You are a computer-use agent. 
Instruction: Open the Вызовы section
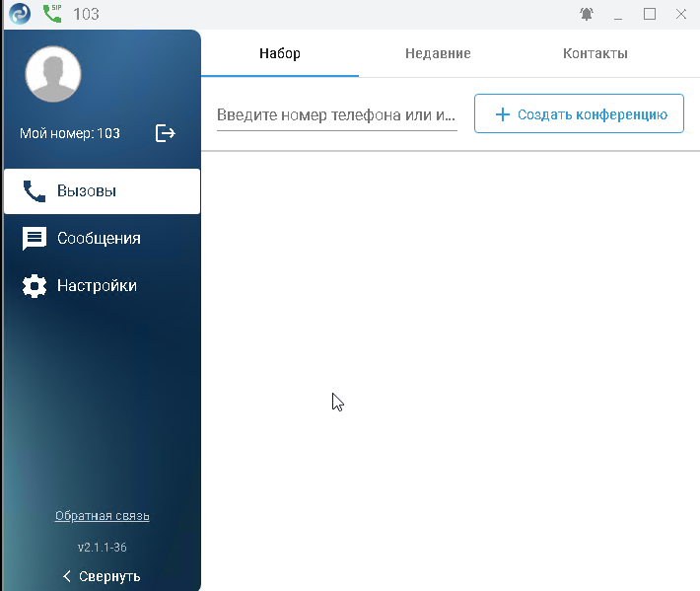[x=102, y=191]
